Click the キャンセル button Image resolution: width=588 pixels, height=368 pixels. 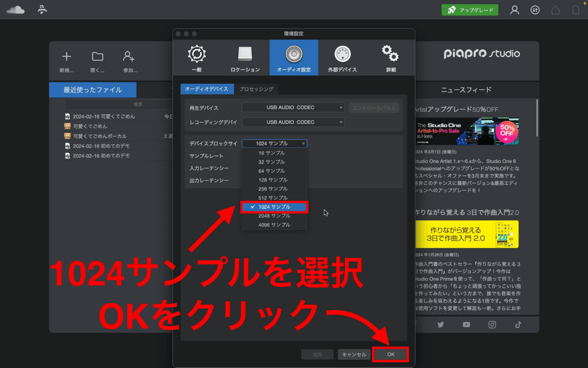pos(354,354)
